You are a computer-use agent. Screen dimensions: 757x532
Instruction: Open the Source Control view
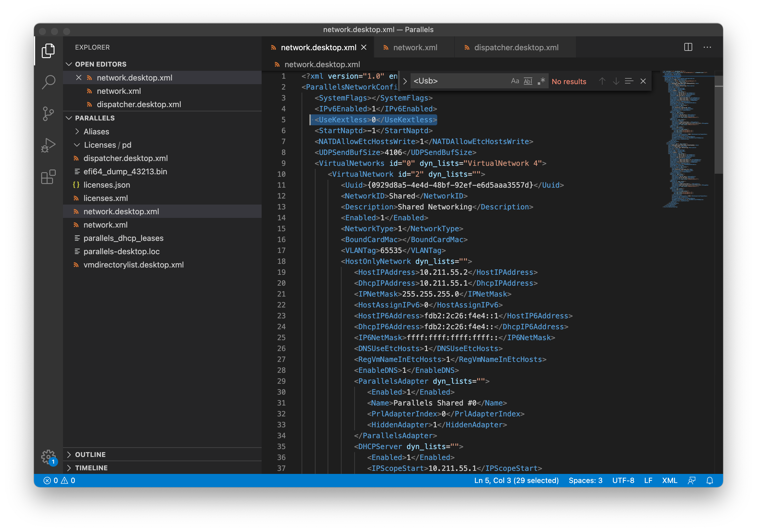pyautogui.click(x=48, y=114)
